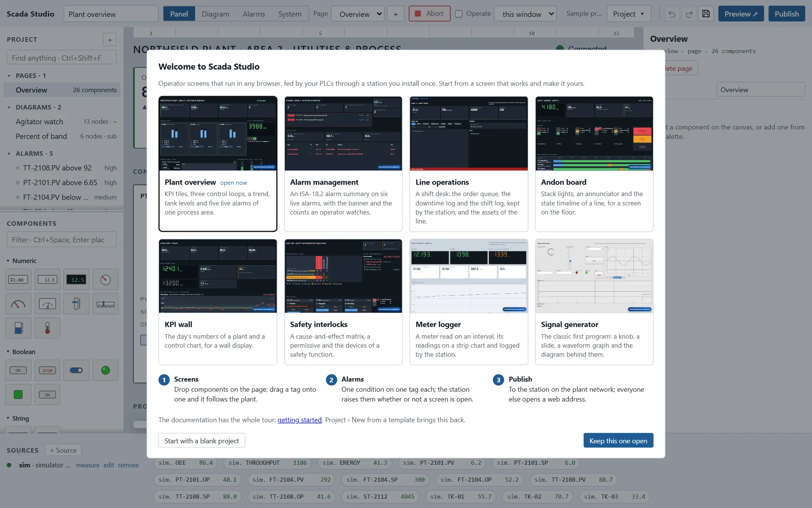Switch to the Diagram tab
The width and height of the screenshot is (812, 508).
point(215,14)
